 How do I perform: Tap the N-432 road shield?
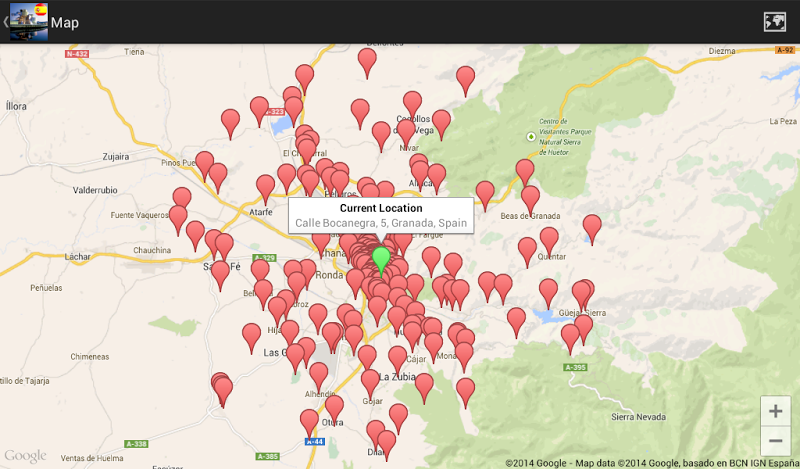77,54
